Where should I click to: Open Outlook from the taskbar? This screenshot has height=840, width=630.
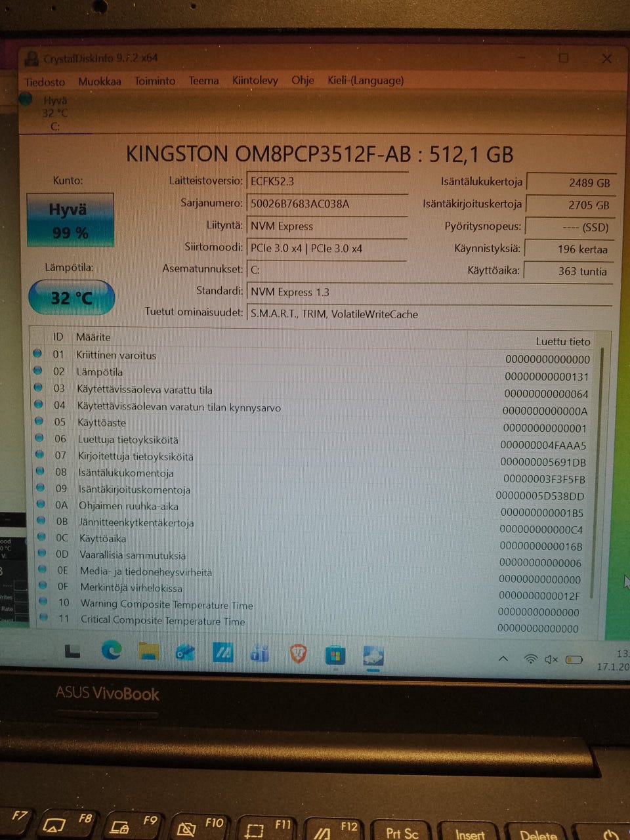[x=185, y=652]
